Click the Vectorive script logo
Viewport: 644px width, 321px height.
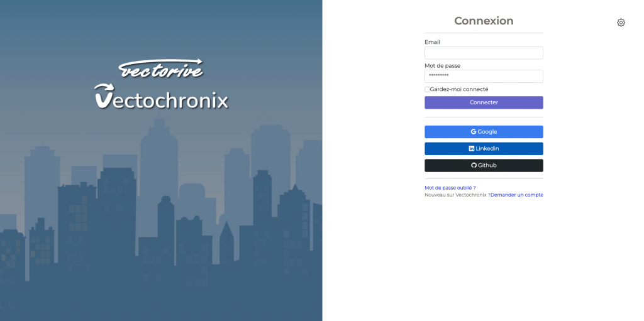pos(161,68)
